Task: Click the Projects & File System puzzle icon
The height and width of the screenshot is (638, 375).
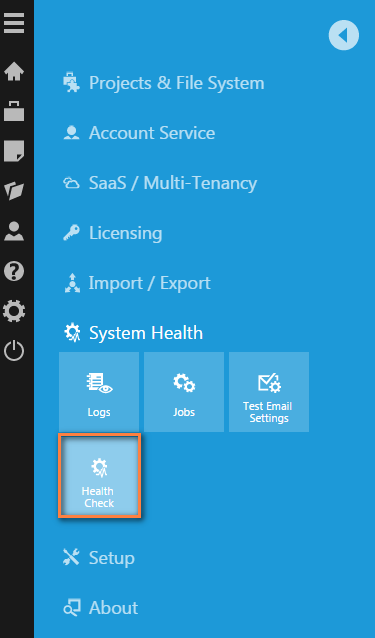Action: pos(72,83)
